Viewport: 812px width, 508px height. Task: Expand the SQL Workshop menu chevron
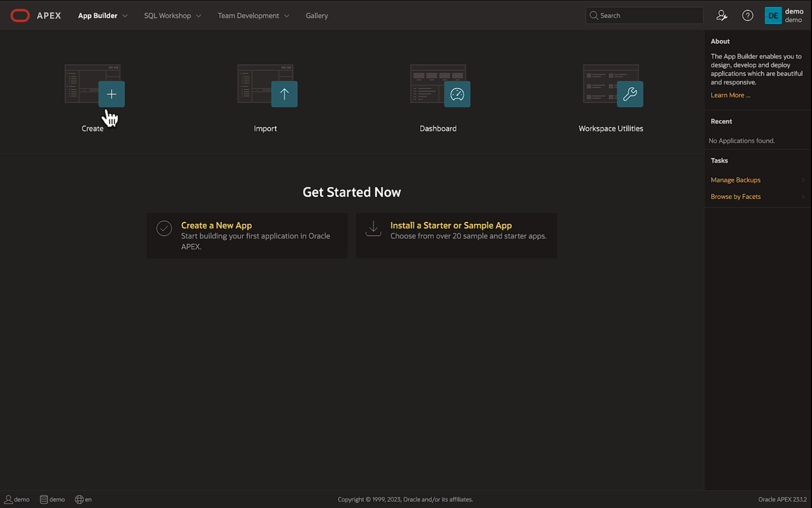tap(199, 16)
